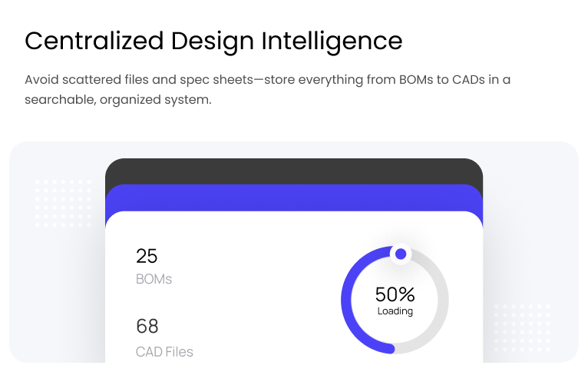Click the dotted grid pattern on the left
The image size is (588, 372).
63,203
